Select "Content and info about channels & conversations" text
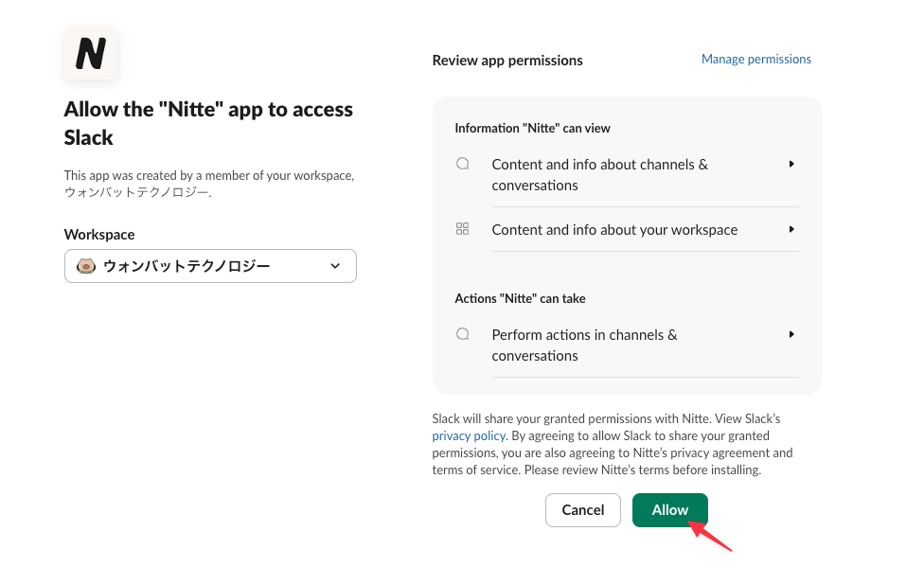 tap(599, 174)
